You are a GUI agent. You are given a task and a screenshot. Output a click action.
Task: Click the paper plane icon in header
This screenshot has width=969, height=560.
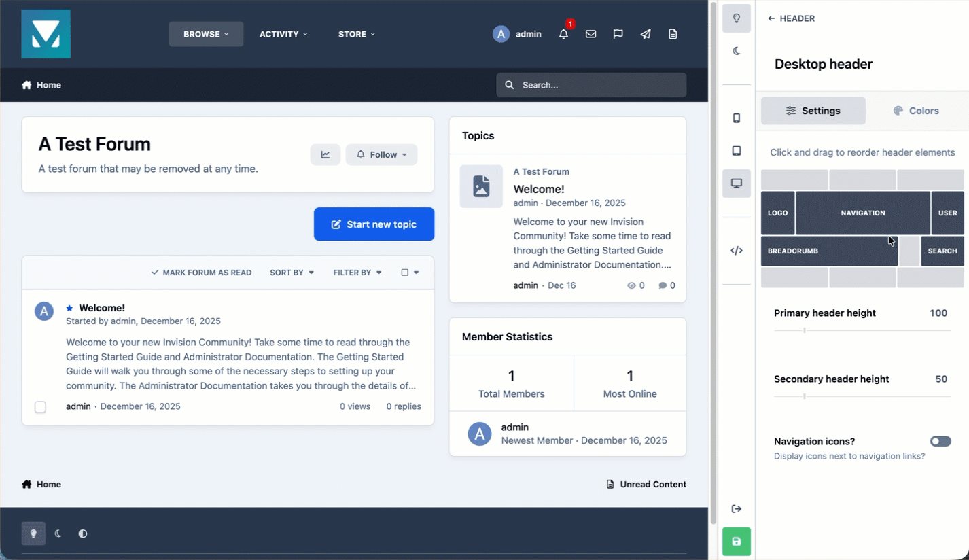(645, 34)
